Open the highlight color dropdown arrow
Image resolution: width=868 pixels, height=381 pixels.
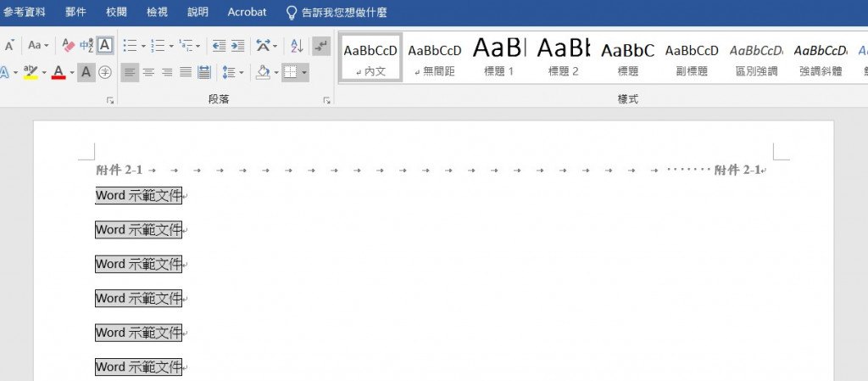(43, 72)
